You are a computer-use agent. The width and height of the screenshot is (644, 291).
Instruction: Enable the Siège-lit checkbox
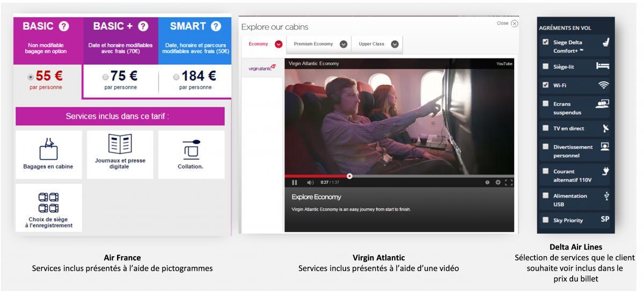(x=546, y=66)
